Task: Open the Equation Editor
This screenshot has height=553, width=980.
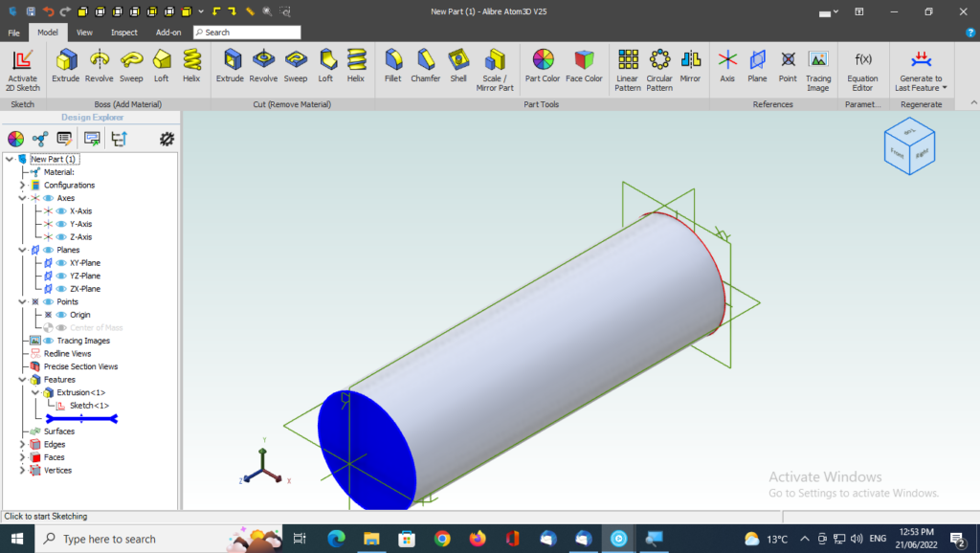Action: pyautogui.click(x=862, y=69)
